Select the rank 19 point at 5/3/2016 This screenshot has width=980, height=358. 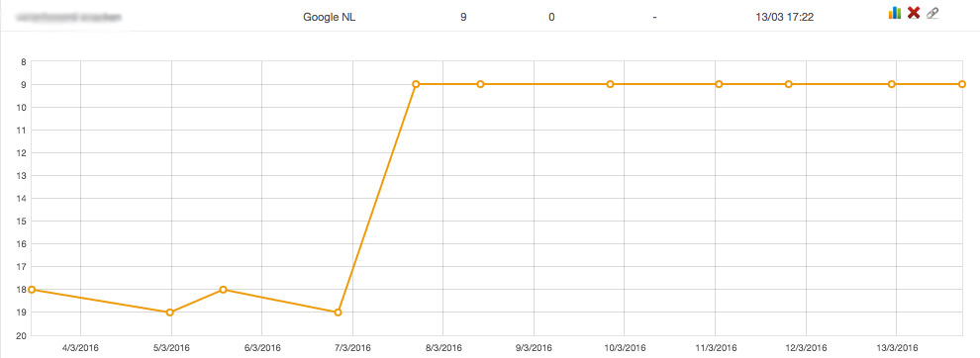coord(170,313)
